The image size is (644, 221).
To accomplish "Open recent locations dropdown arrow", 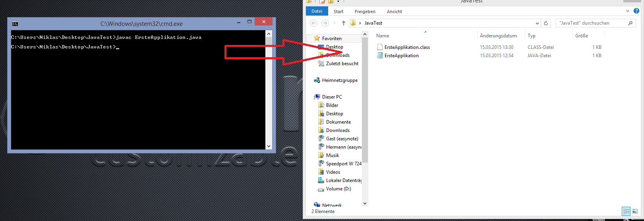I will pos(335,23).
